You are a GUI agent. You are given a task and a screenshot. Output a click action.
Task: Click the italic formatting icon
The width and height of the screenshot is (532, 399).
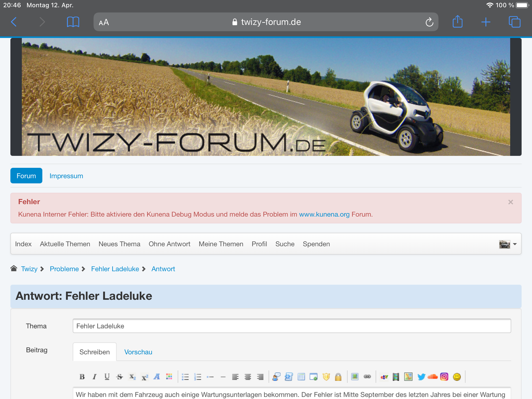point(94,377)
